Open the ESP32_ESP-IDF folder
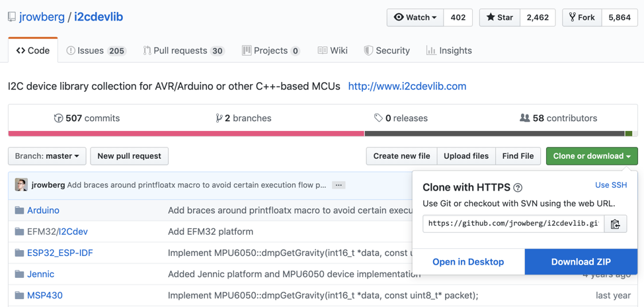The height and width of the screenshot is (307, 644). 60,253
